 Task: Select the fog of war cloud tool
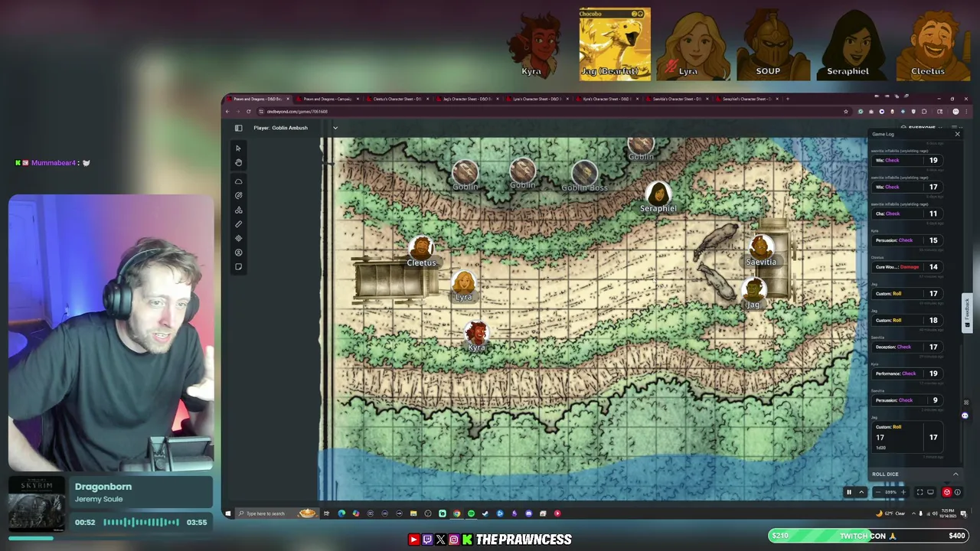(x=238, y=181)
